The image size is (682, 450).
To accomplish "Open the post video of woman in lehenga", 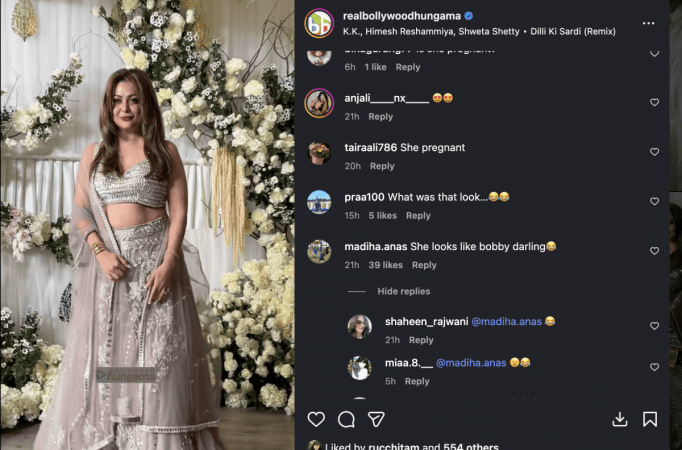I will click(147, 225).
